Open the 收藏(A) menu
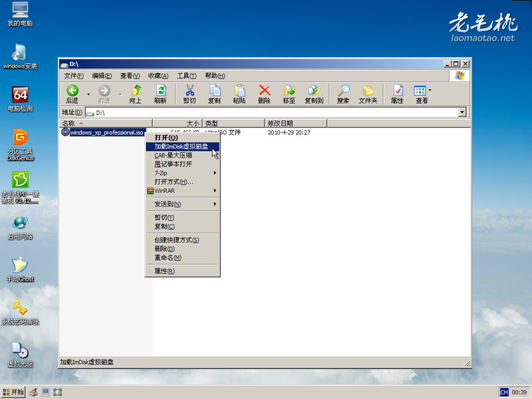Image resolution: width=532 pixels, height=399 pixels. pyautogui.click(x=158, y=76)
